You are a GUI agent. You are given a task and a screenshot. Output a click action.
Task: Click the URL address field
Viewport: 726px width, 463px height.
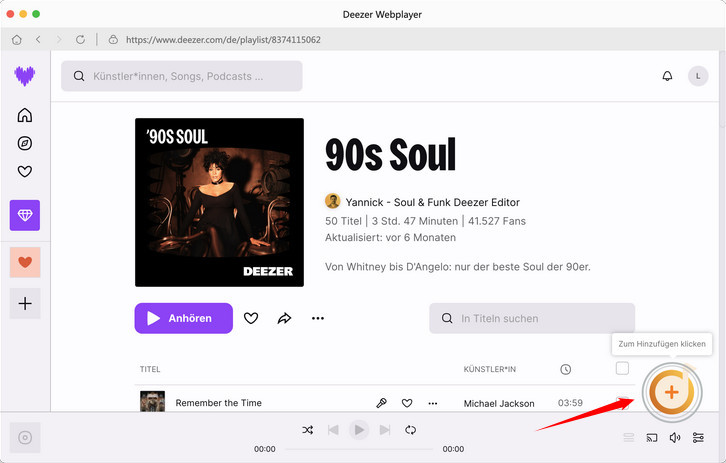pos(223,39)
